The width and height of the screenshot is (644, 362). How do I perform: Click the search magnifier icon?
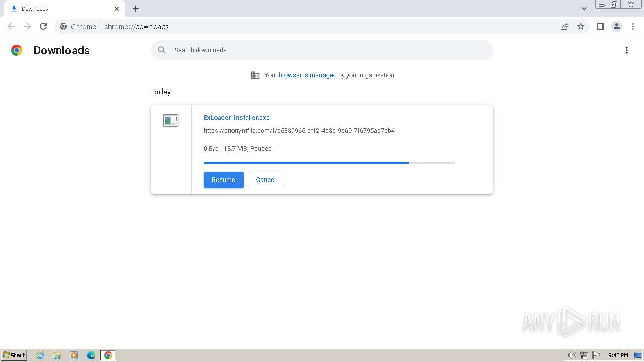click(162, 50)
